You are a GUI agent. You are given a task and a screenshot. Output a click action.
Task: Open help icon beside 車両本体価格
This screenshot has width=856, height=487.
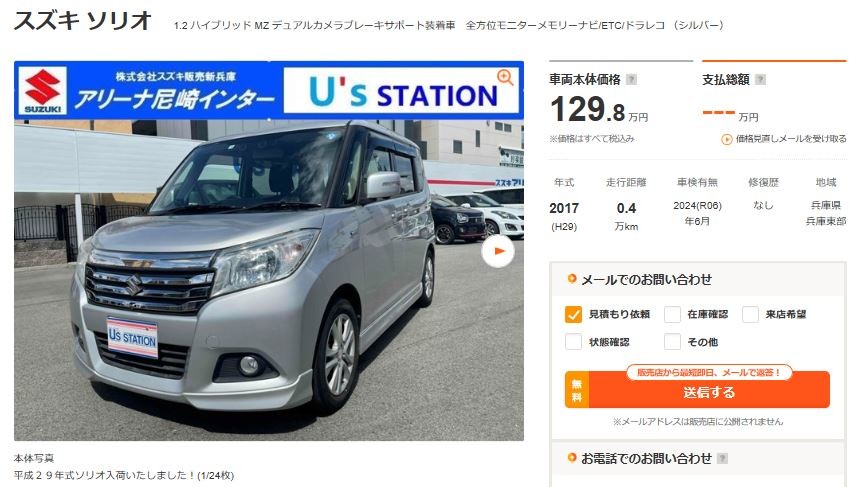pyautogui.click(x=631, y=80)
